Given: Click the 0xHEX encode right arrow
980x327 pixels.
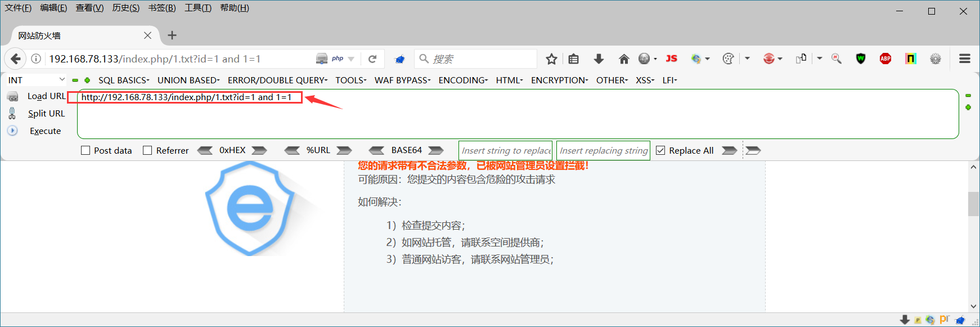Looking at the screenshot, I should point(259,150).
